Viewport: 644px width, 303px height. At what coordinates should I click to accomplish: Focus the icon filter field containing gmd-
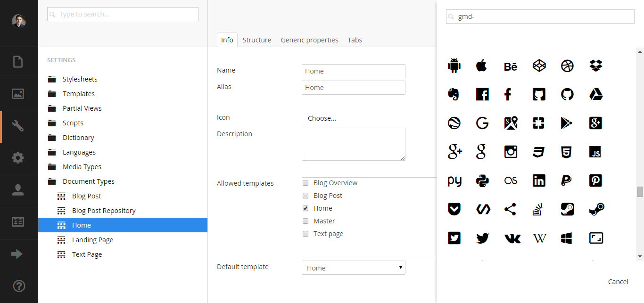coord(540,16)
